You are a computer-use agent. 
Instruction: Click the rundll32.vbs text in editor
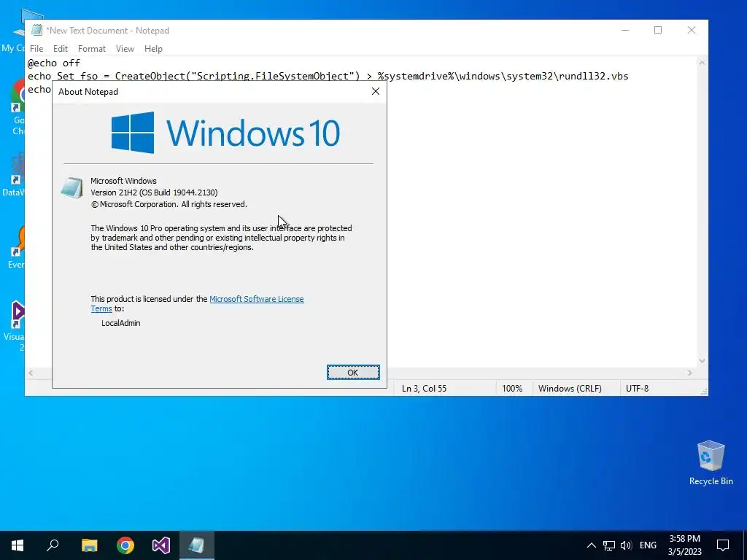pyautogui.click(x=594, y=76)
